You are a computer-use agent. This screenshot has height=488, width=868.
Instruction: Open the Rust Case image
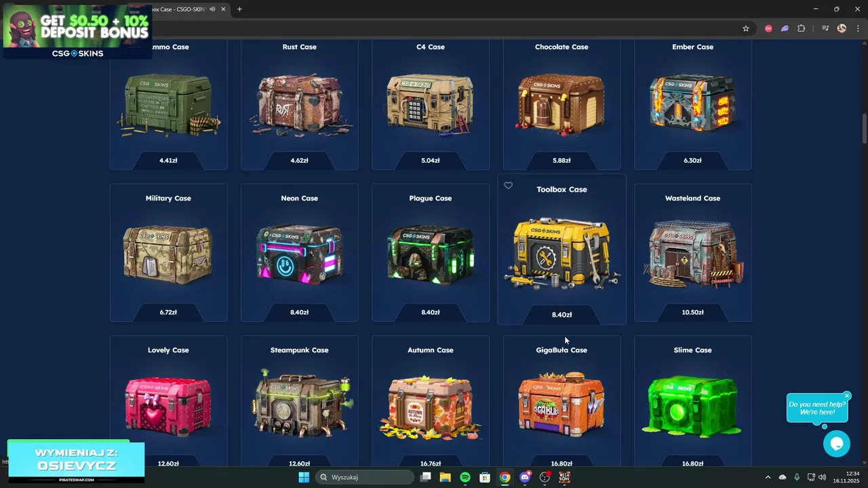tap(299, 104)
